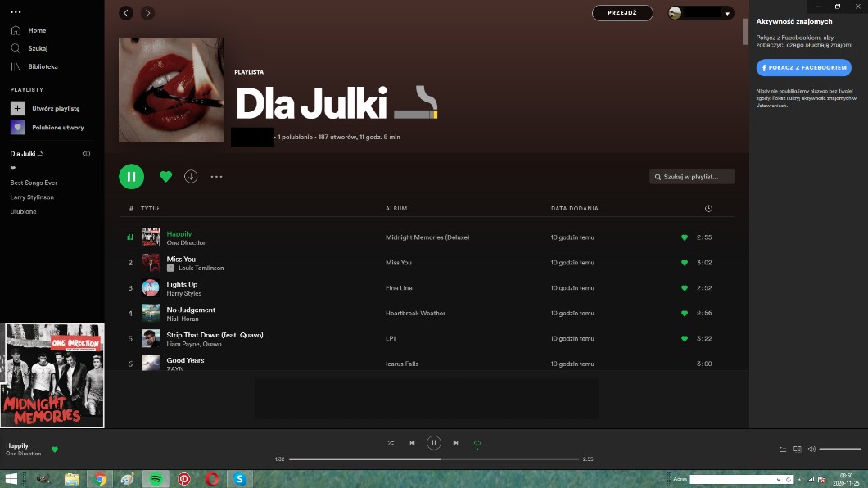Download the Dla Julki playlist

coord(191,177)
